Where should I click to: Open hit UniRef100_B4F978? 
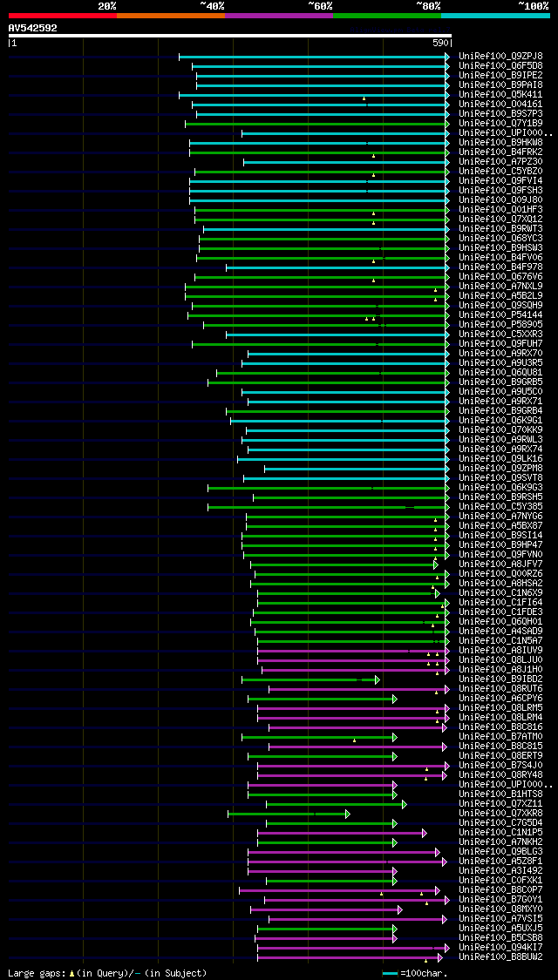pos(500,267)
